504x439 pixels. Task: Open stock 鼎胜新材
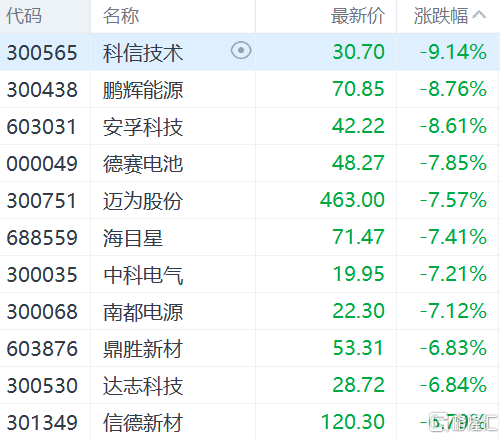coord(143,349)
